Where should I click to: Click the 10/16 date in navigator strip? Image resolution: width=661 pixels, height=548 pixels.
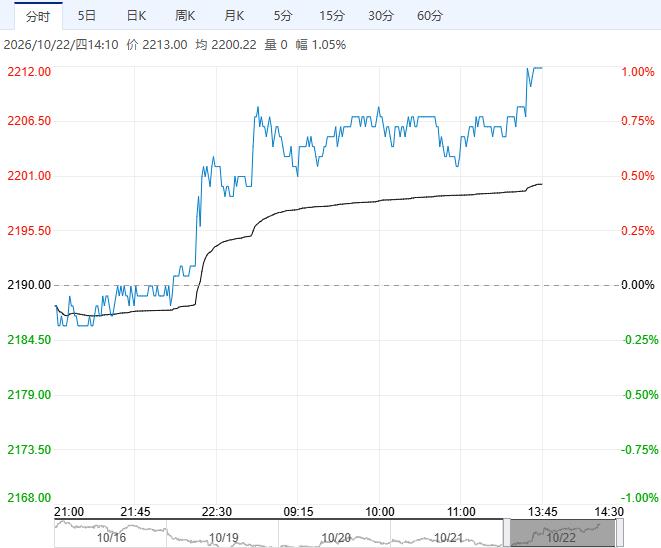[111, 538]
